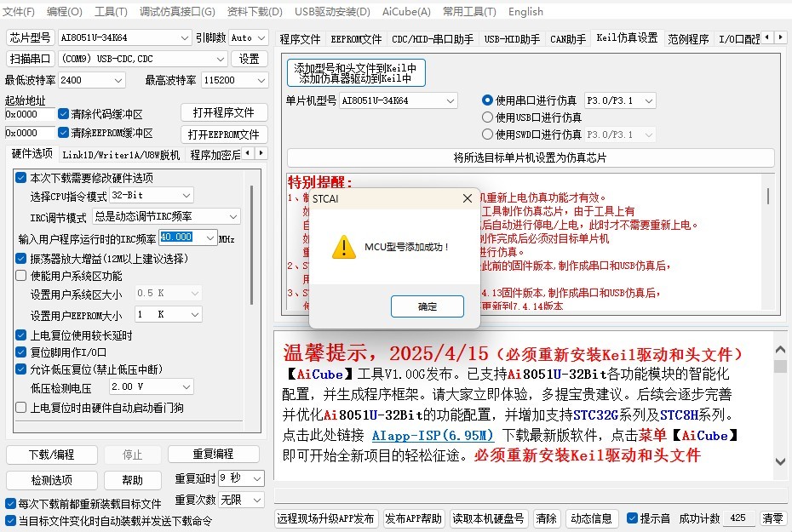This screenshot has height=532, width=792.
Task: Click the warning icon in STCAI dialog
Action: 344,247
